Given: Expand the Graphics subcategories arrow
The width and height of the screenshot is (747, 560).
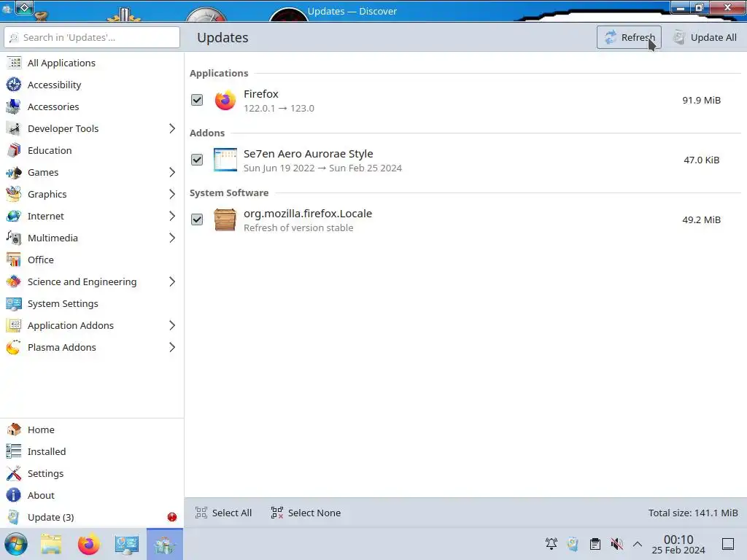Looking at the screenshot, I should pos(172,194).
